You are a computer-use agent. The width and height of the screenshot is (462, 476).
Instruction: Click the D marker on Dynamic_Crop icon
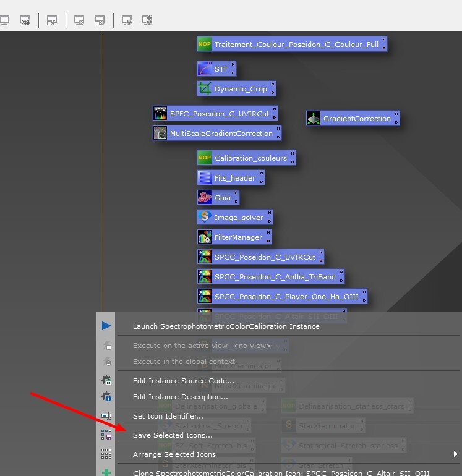coord(273,93)
